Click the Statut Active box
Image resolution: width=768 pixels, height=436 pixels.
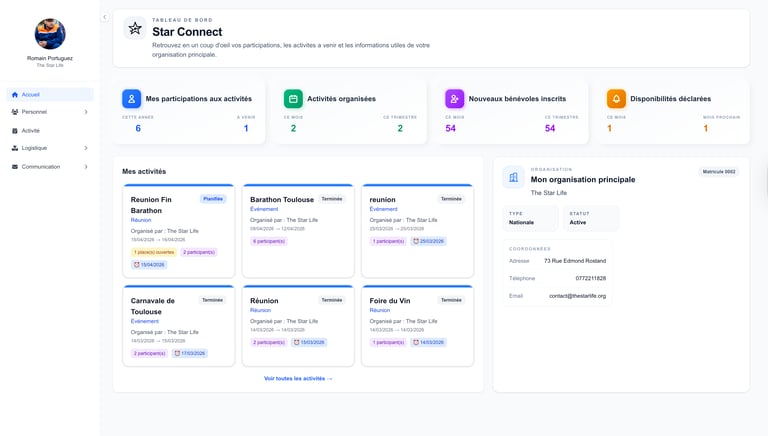(x=591, y=218)
